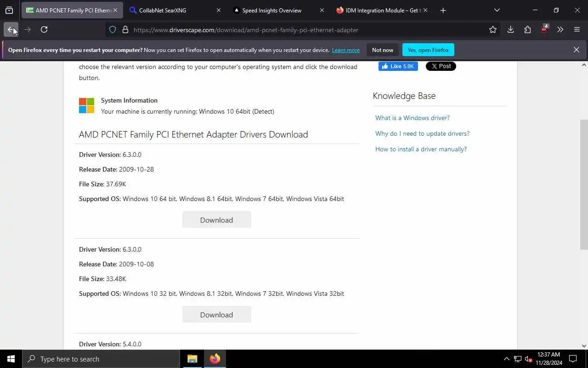The height and width of the screenshot is (368, 588).
Task: Reload the current page
Action: point(44,29)
